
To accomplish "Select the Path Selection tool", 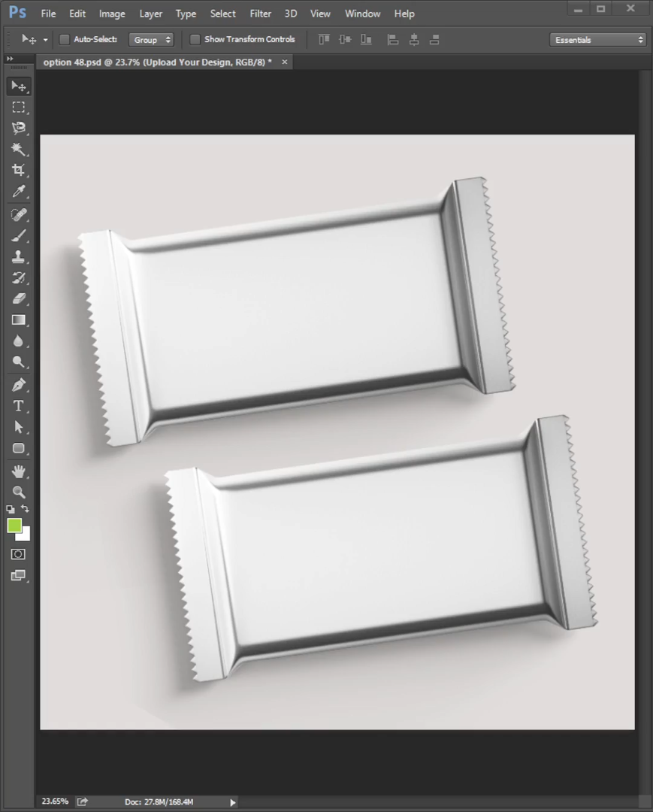I will pos(19,427).
